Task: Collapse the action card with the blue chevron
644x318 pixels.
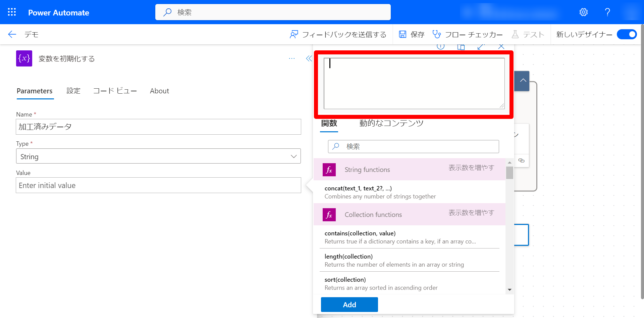Action: [523, 81]
